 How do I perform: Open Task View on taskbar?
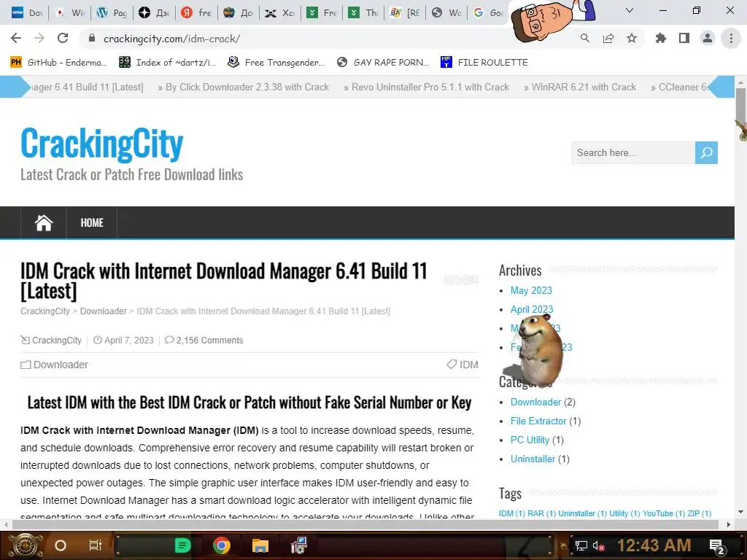[x=96, y=545]
